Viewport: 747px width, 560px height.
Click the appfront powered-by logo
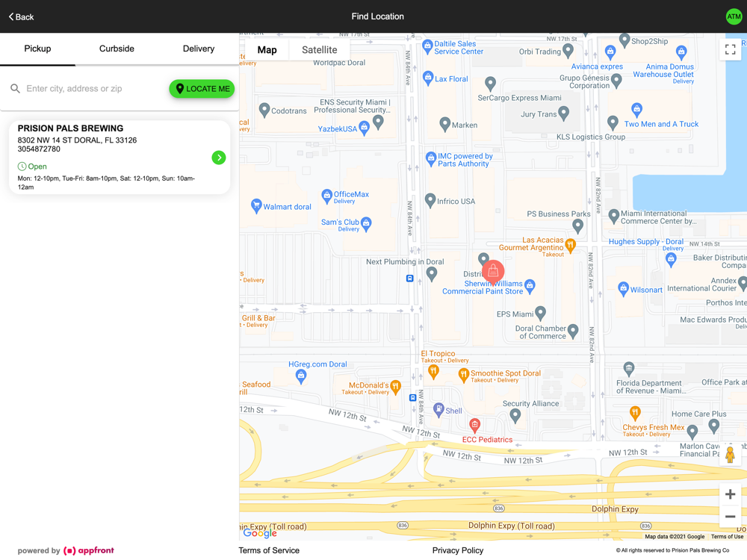tap(89, 550)
